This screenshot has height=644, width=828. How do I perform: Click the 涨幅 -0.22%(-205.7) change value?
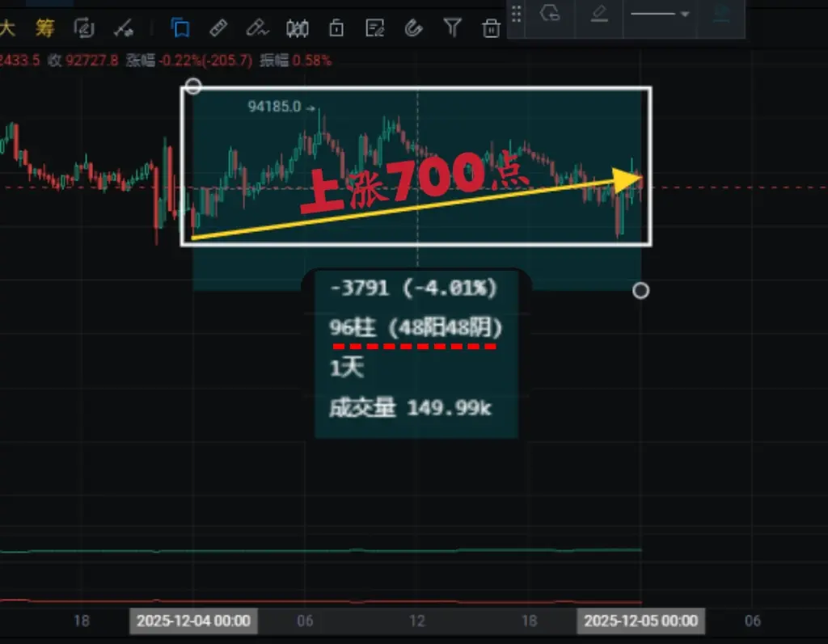[x=189, y=60]
